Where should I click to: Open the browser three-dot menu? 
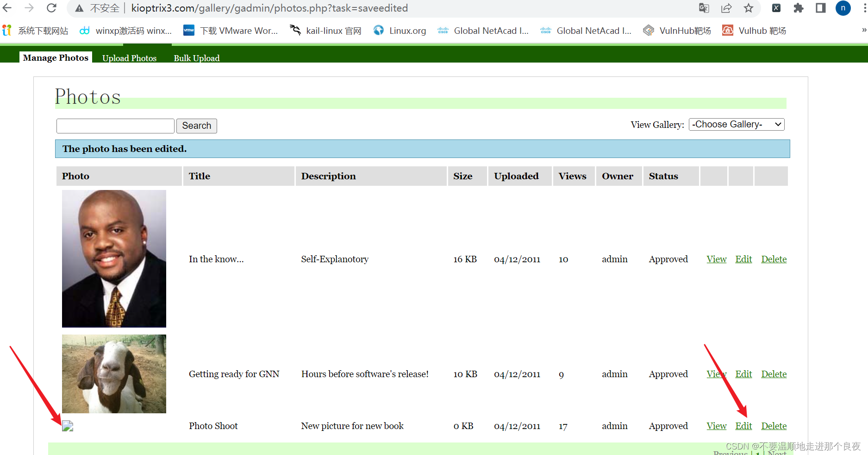coord(864,8)
